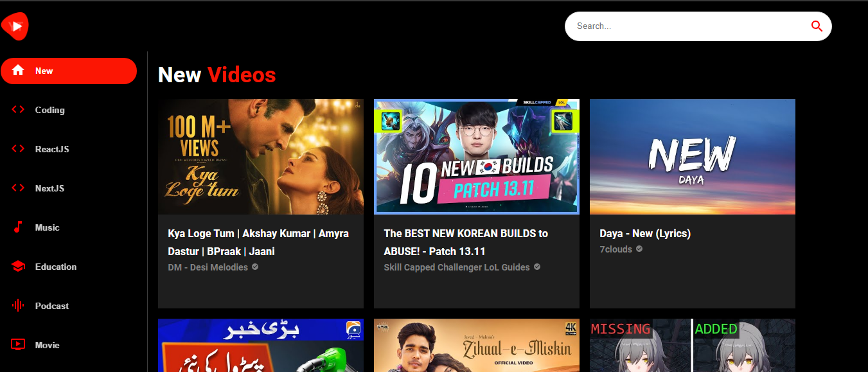Click verified badge next to 7clouds
Image resolution: width=868 pixels, height=372 pixels.
(639, 249)
